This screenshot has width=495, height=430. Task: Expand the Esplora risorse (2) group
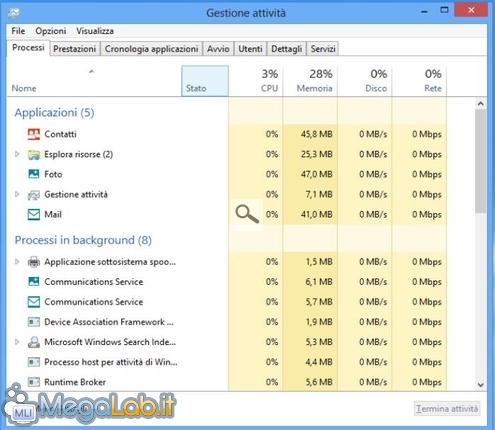[17, 154]
